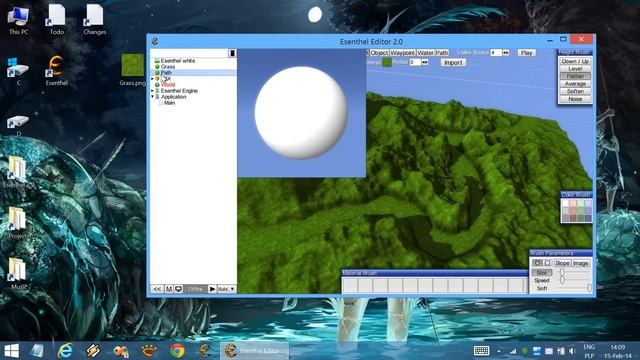640x360 pixels.
Task: Select the Grass material in project tree
Action: tap(167, 67)
